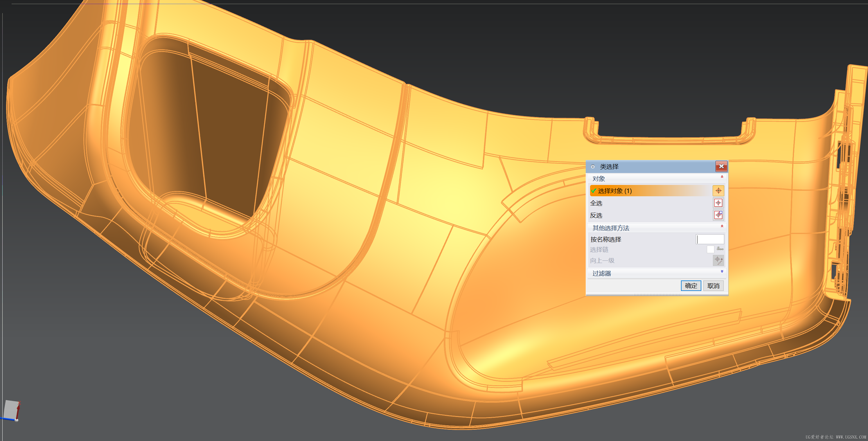This screenshot has width=868, height=441.
Task: Close the 类选择 dialog with red X
Action: 721,166
